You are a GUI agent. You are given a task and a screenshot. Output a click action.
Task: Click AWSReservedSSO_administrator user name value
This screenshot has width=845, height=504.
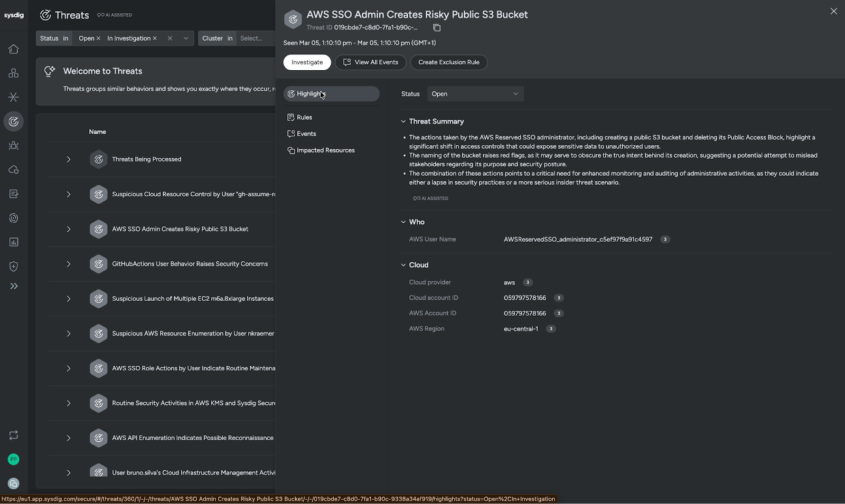[x=578, y=240]
